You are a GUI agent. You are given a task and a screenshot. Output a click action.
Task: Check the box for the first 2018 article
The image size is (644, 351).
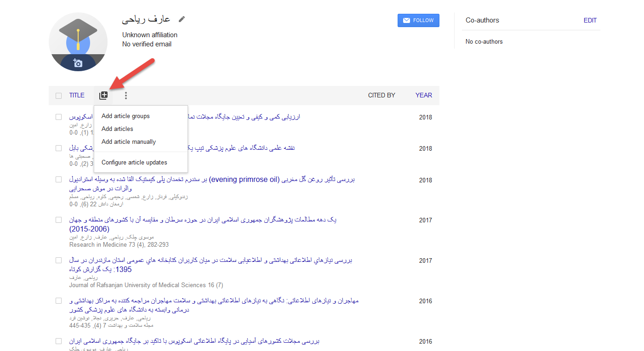(x=58, y=117)
